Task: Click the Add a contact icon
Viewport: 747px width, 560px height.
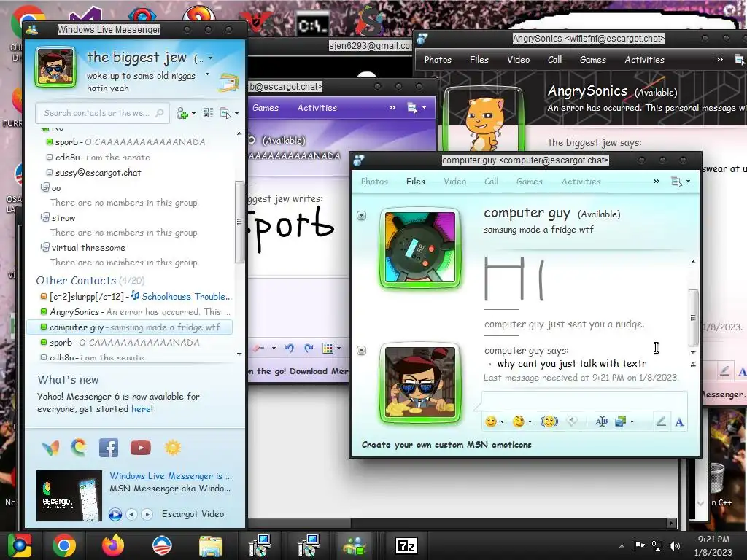Action: tap(182, 113)
